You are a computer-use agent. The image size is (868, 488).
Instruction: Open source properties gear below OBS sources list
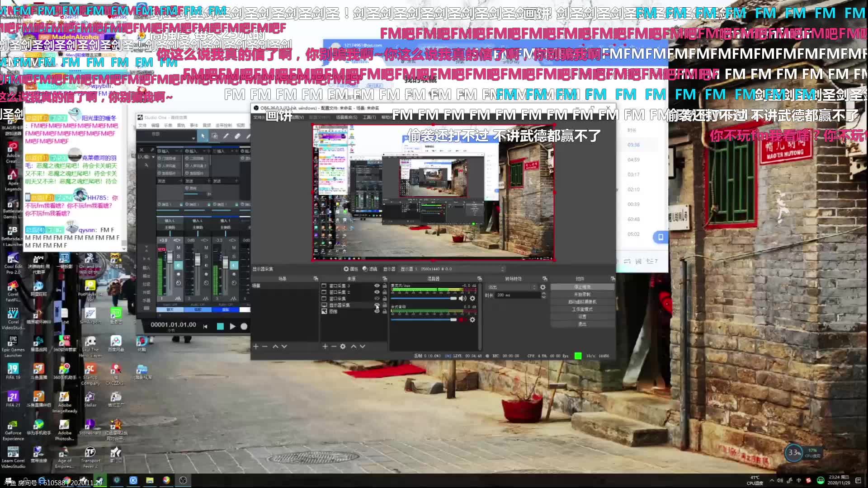tap(343, 347)
